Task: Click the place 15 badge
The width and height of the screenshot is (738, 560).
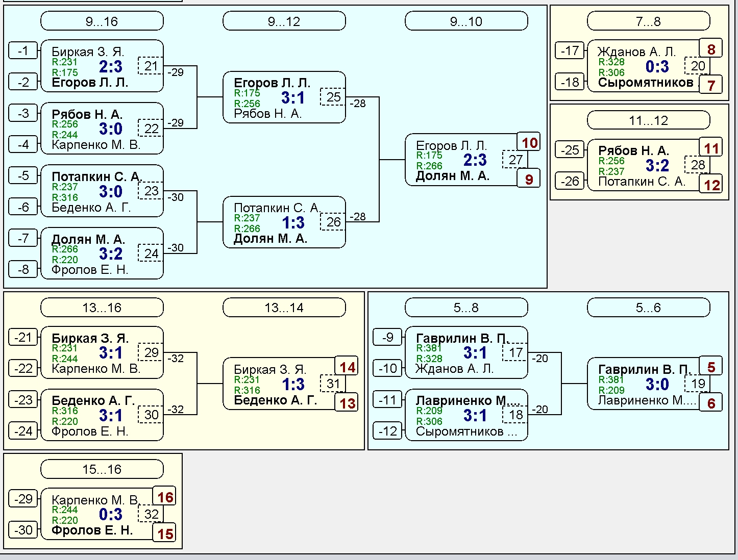Action: coord(164,533)
